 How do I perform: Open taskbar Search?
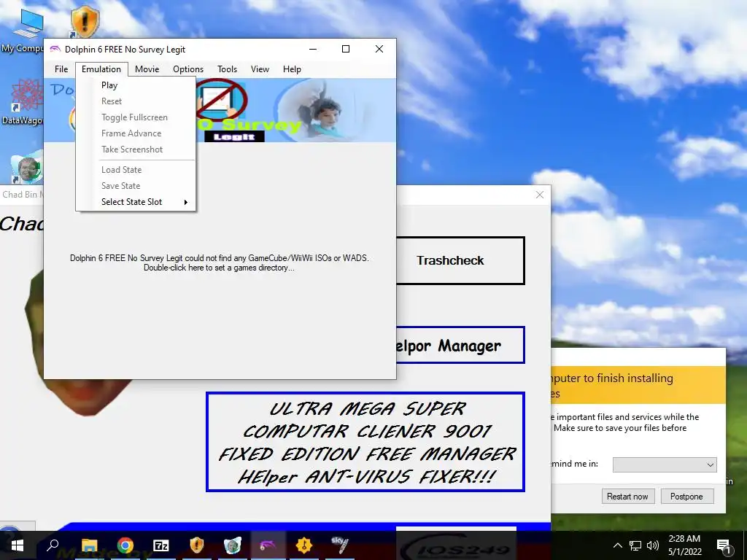tap(53, 545)
